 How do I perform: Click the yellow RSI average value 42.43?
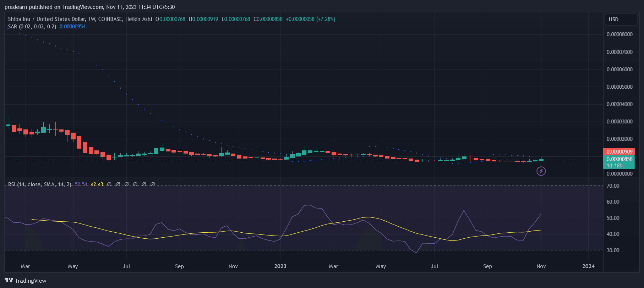[x=97, y=184]
